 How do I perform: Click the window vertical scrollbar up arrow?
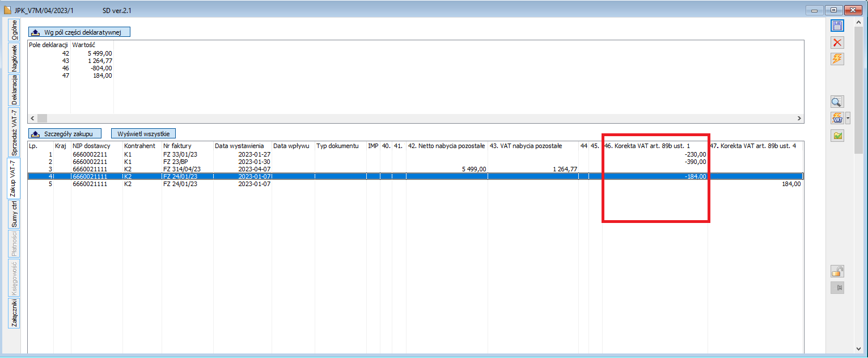(858, 22)
